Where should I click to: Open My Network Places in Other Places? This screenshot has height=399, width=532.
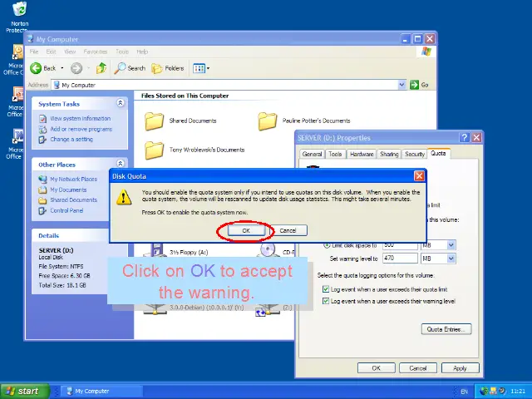(73, 179)
